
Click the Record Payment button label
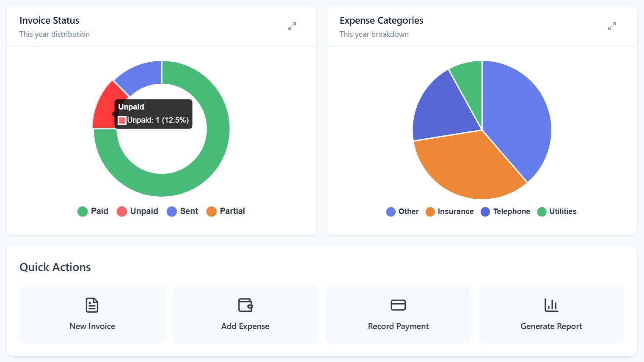398,326
